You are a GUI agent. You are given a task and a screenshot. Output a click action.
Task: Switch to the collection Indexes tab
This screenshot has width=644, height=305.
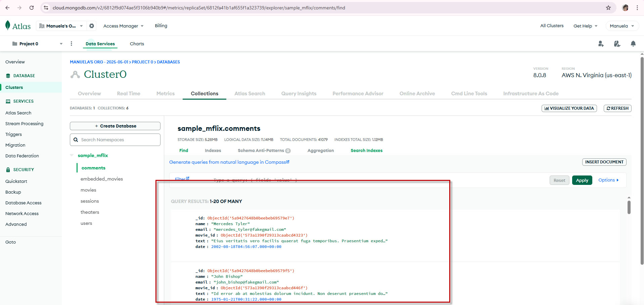coord(213,151)
